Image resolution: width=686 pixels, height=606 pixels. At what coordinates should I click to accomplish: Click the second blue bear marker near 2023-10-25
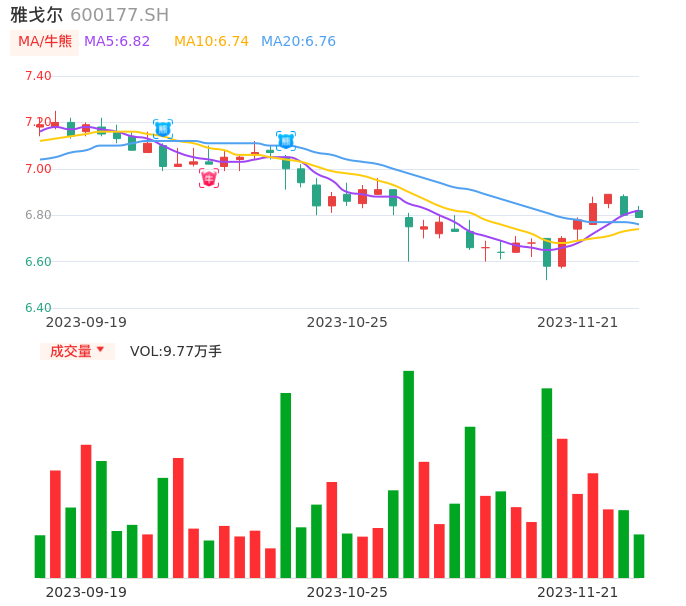coord(286,141)
